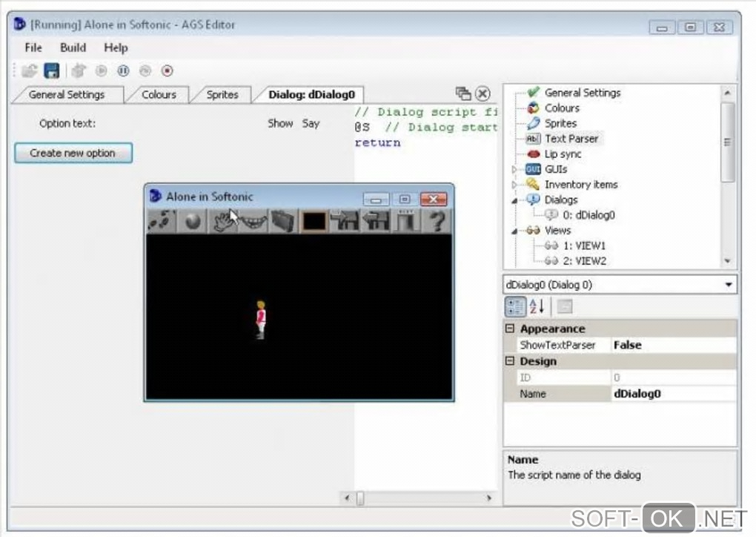756x537 pixels.
Task: Select Dialogs node in project tree
Action: point(561,200)
